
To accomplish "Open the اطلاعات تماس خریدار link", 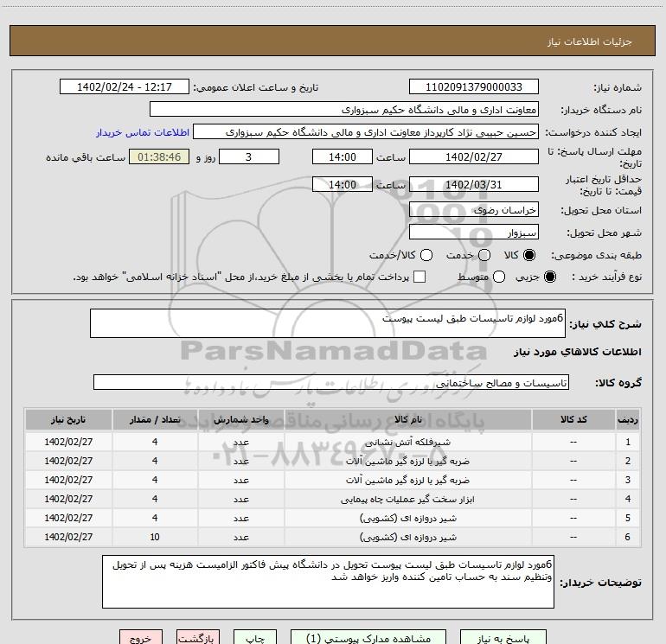I will [x=143, y=132].
